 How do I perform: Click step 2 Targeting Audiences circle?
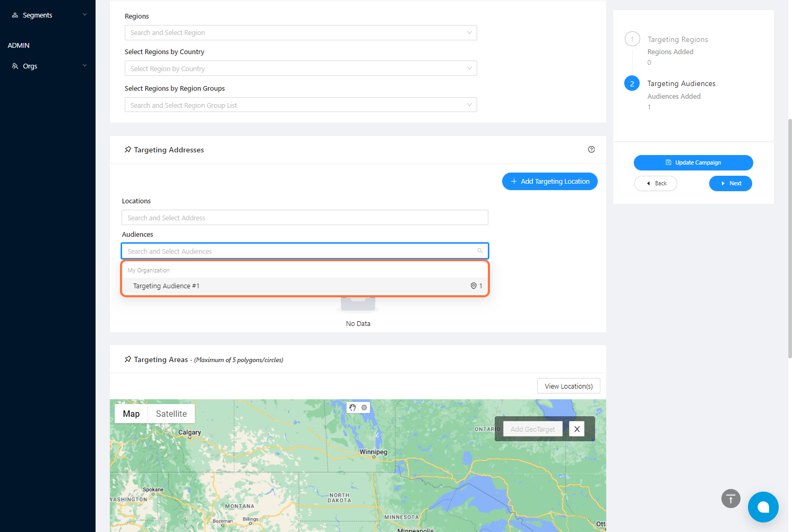click(x=632, y=83)
